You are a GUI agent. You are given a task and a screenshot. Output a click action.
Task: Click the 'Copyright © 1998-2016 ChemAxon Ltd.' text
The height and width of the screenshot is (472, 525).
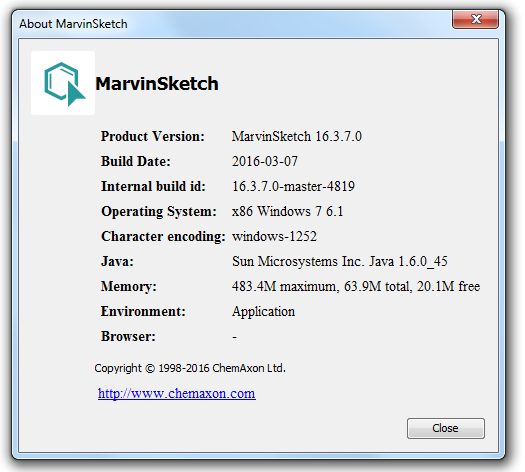click(x=190, y=368)
